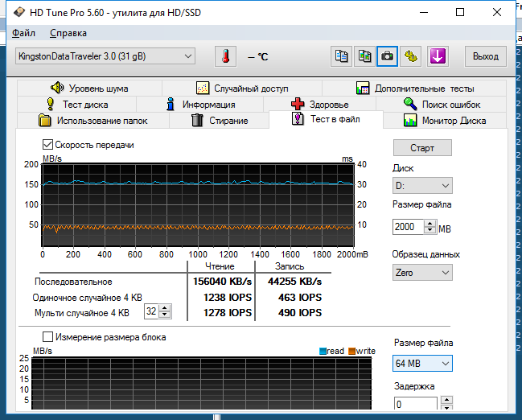Click the 463 IOPS write value

pyautogui.click(x=300, y=297)
